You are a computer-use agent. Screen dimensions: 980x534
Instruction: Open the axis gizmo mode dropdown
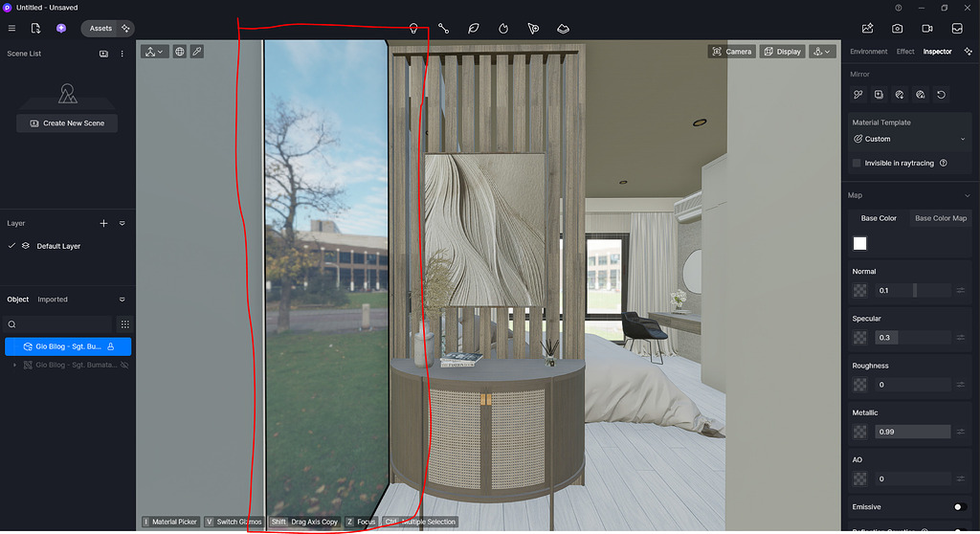[154, 52]
